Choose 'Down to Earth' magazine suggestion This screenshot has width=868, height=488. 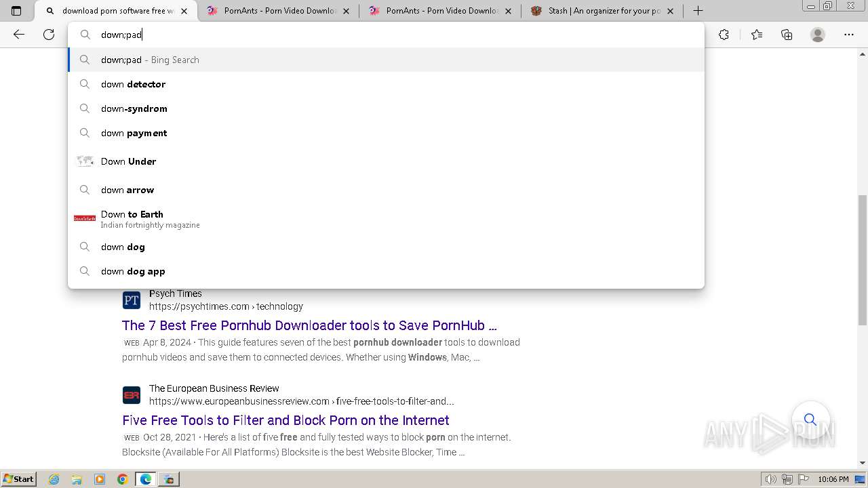coord(386,218)
